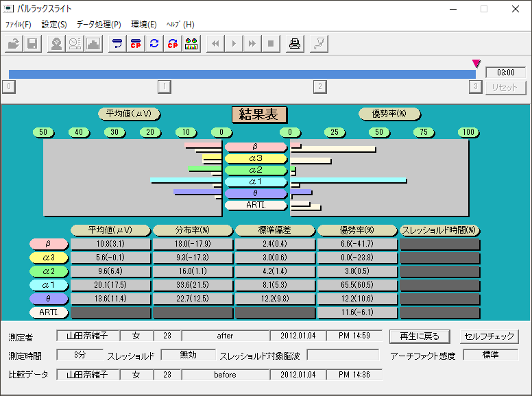532x396 pixels.
Task: Click the リセット button
Action: pyautogui.click(x=505, y=88)
